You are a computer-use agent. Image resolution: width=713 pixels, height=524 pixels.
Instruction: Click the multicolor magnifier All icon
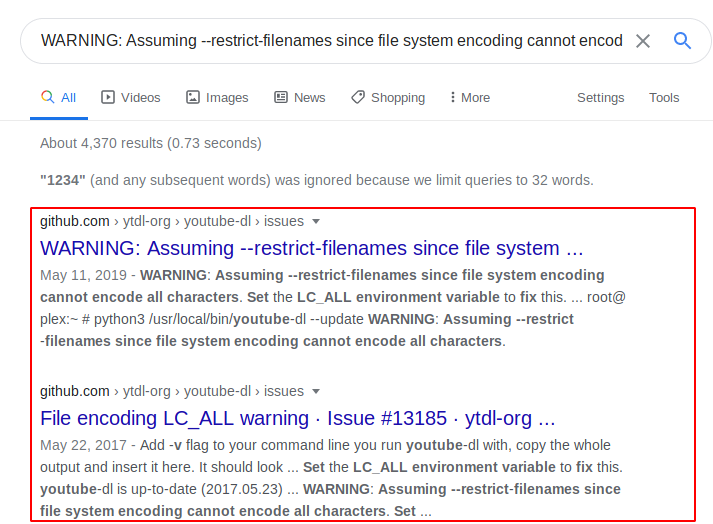tap(47, 96)
